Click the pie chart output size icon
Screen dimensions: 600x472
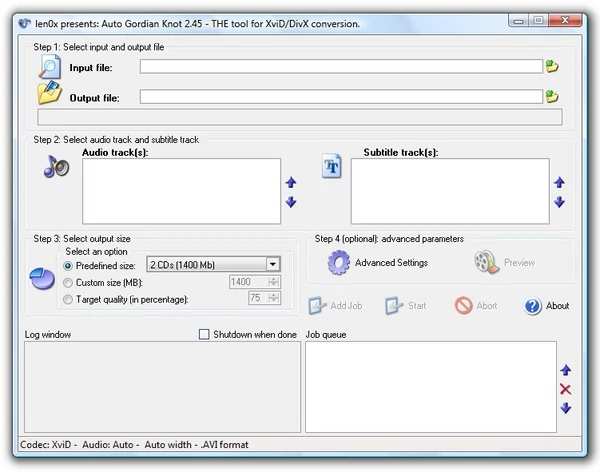click(42, 279)
